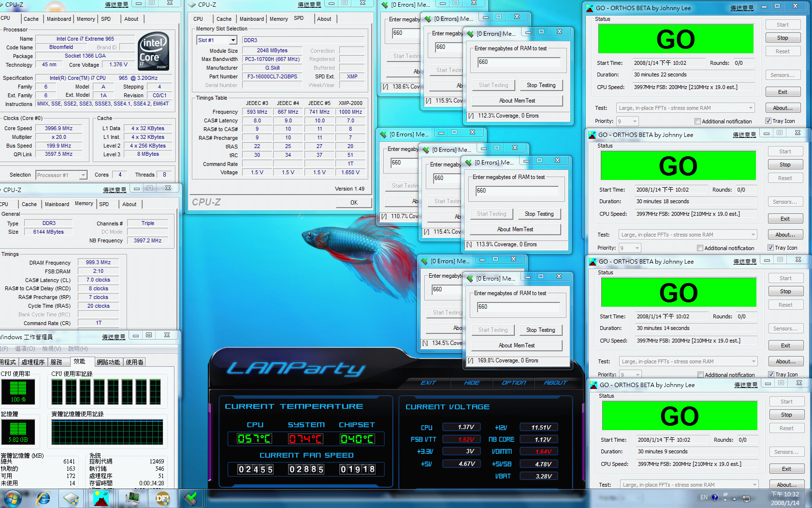Stop the ORTHOS test running 30 minutes 22 seconds

click(x=783, y=38)
